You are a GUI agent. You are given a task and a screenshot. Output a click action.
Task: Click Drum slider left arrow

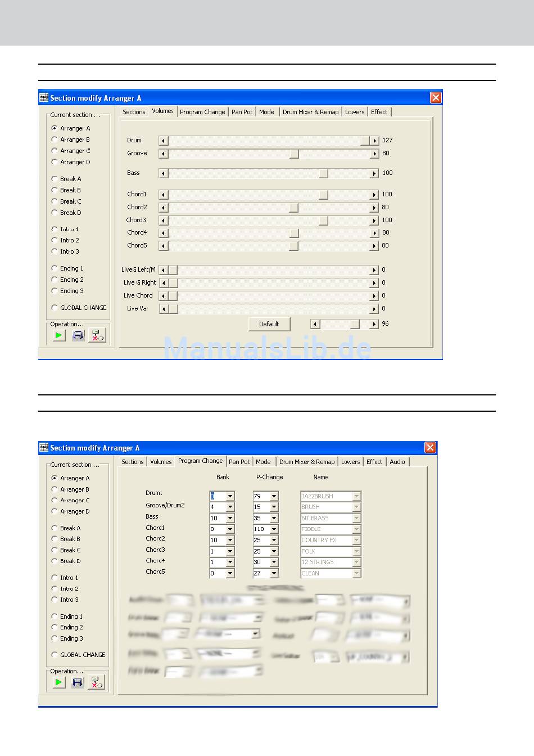tap(164, 141)
